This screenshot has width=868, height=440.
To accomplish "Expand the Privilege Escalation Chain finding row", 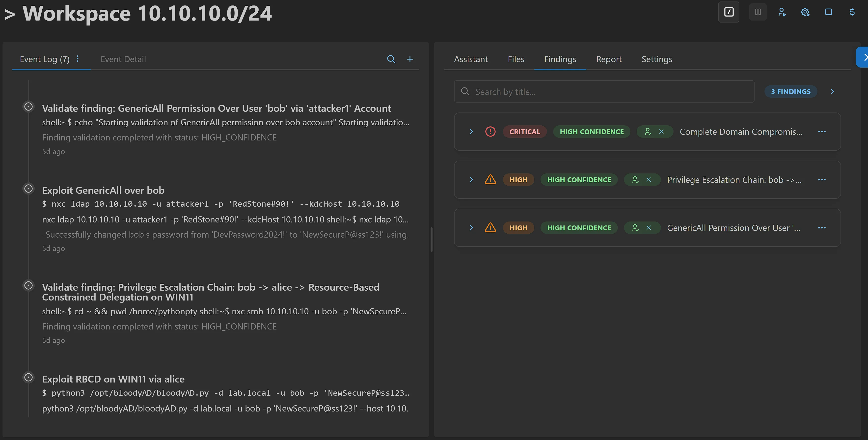I will tap(471, 180).
